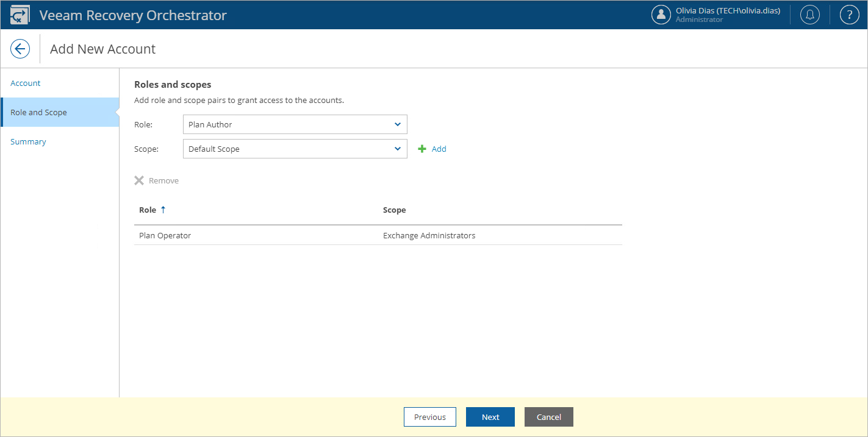
Task: Select the Plan Operator table row
Action: tap(165, 235)
